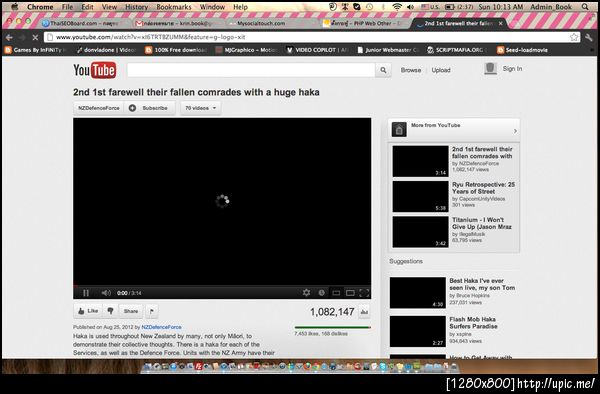Open the Apple menu

click(x=15, y=7)
